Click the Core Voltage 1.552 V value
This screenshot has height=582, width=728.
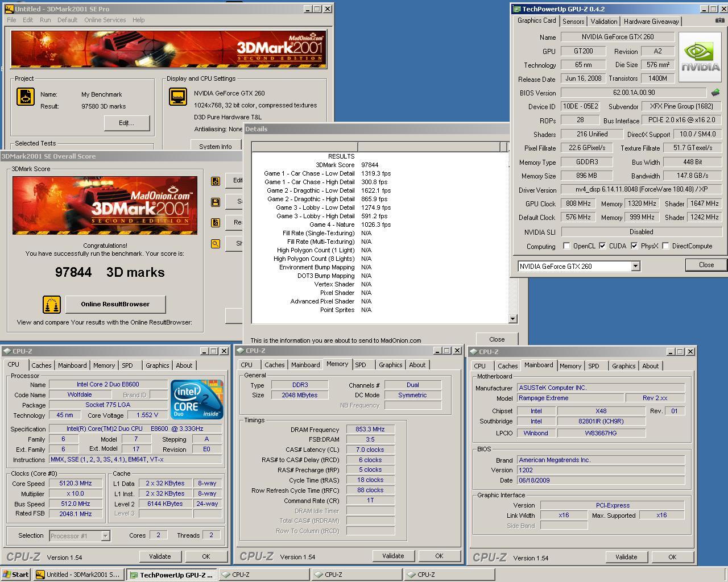point(147,415)
